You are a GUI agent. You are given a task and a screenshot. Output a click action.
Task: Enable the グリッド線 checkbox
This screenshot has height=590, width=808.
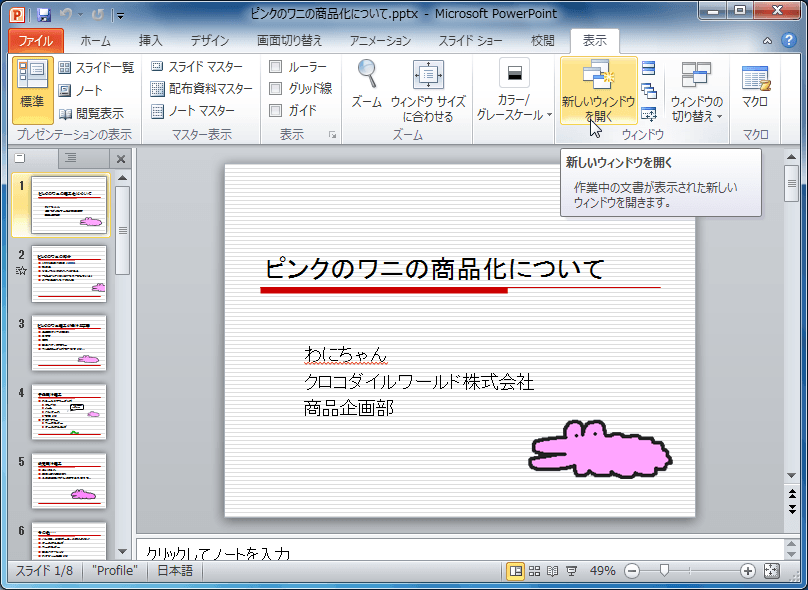[276, 89]
